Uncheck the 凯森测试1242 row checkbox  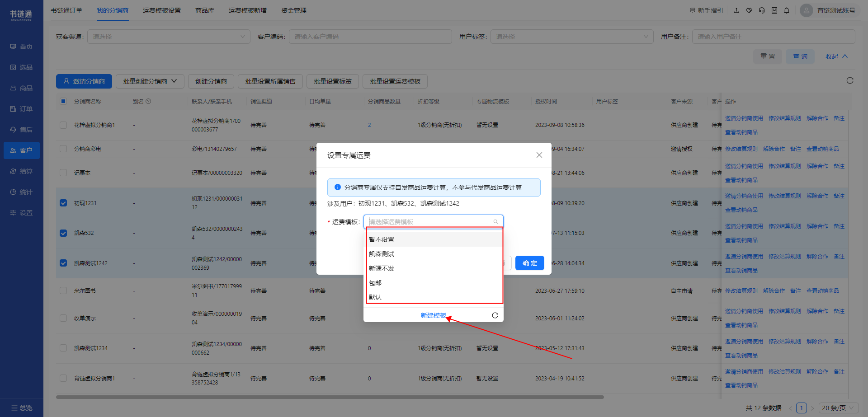coord(63,263)
